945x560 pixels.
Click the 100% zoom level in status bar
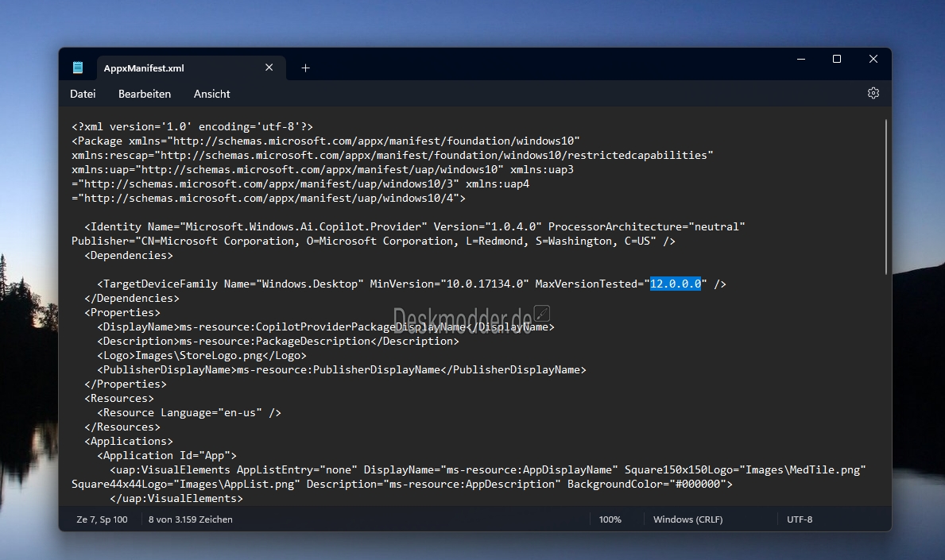pyautogui.click(x=610, y=519)
